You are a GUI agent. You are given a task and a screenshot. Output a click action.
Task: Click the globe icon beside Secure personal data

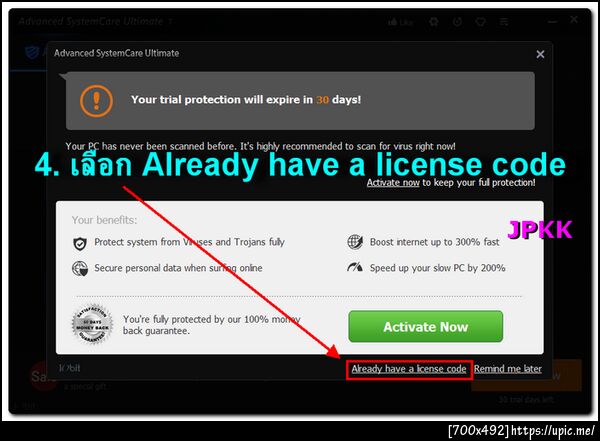click(x=80, y=268)
